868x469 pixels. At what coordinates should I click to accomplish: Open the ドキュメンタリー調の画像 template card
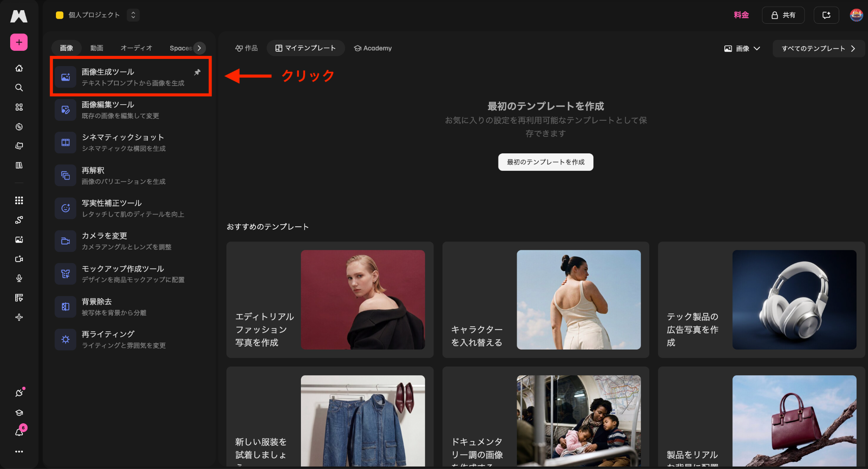pyautogui.click(x=545, y=417)
